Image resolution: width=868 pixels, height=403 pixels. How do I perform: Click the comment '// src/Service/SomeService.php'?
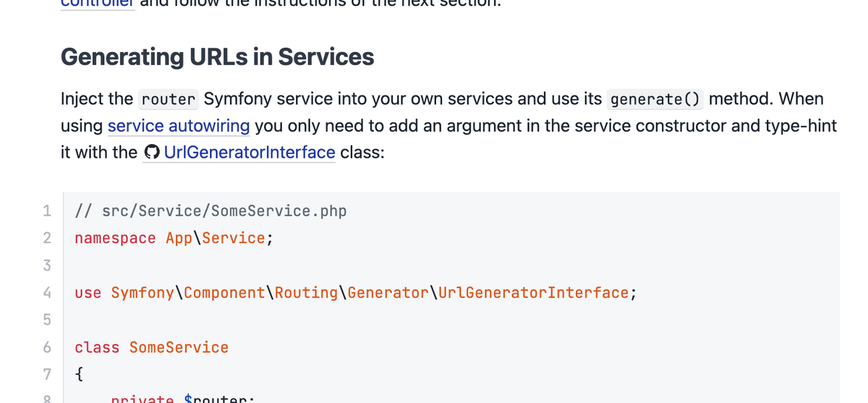tap(210, 211)
